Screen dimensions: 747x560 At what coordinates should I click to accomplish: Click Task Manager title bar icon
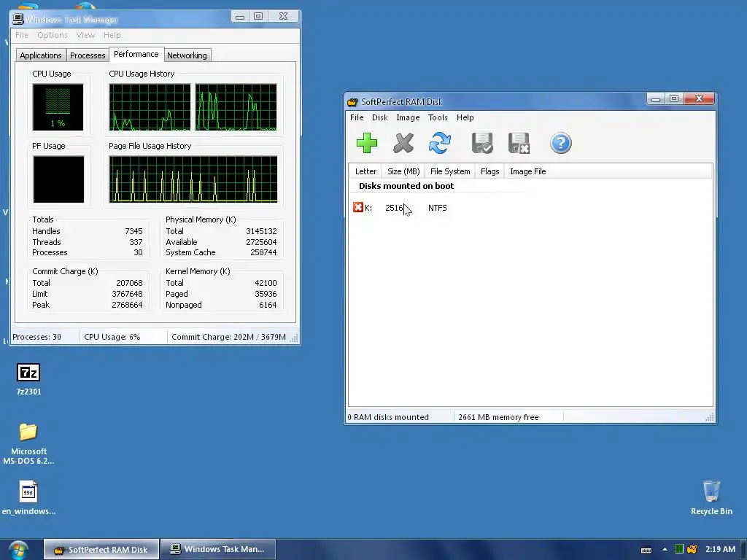pyautogui.click(x=18, y=19)
